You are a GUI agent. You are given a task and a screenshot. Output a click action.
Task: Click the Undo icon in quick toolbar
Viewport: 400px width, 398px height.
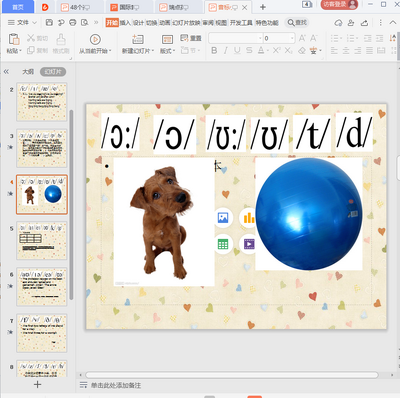[61, 22]
